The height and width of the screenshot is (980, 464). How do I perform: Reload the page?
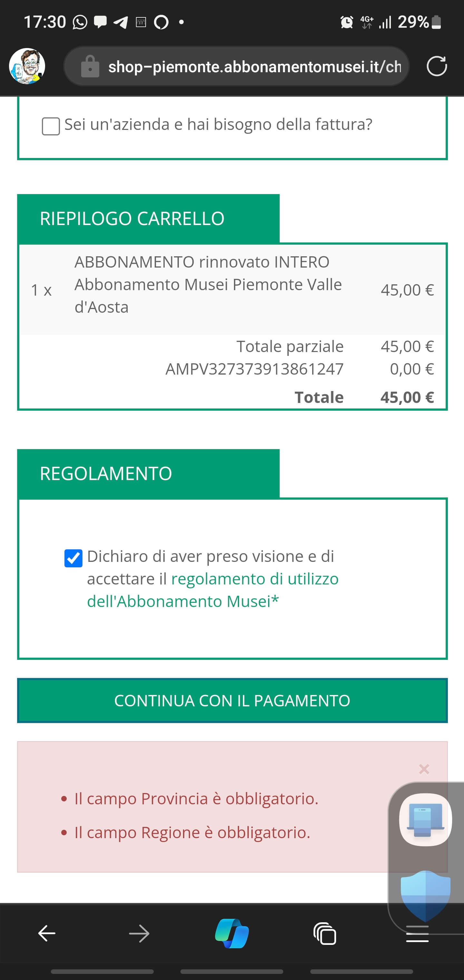click(x=436, y=67)
